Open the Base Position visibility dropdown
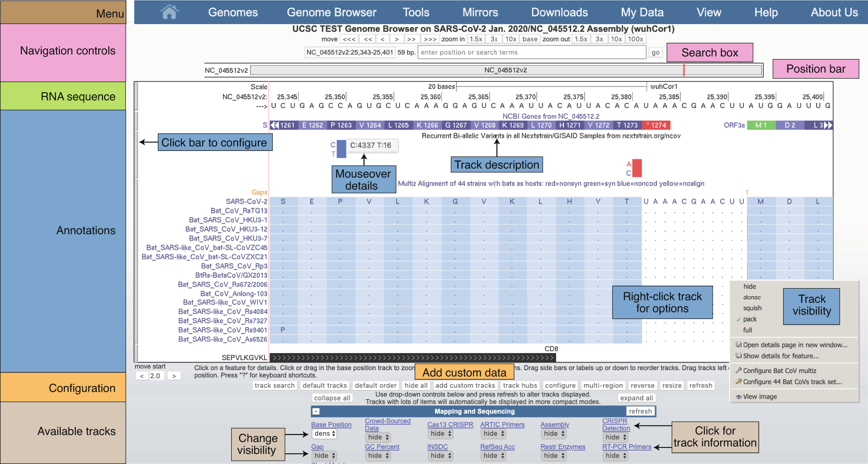868x464 pixels. pyautogui.click(x=324, y=433)
